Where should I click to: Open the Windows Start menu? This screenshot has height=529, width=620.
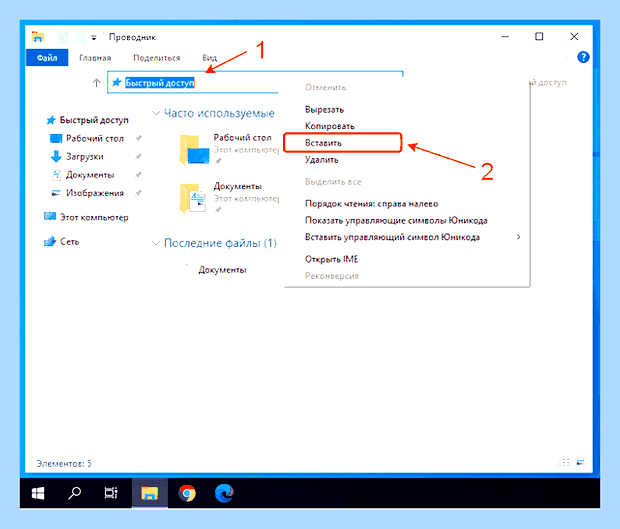tap(38, 493)
